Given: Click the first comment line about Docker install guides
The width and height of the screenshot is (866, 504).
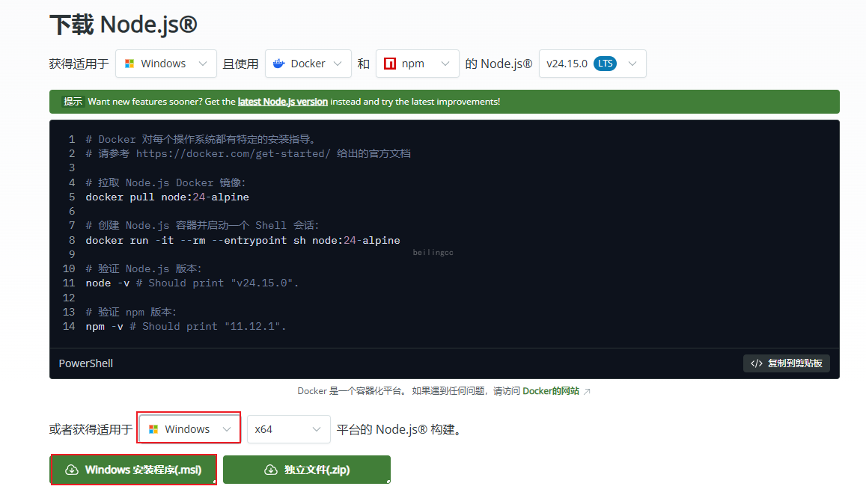Looking at the screenshot, I should (201, 139).
